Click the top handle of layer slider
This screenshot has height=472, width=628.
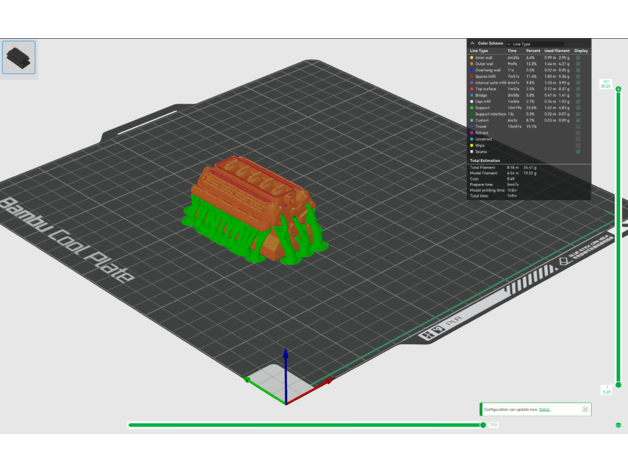(x=618, y=90)
